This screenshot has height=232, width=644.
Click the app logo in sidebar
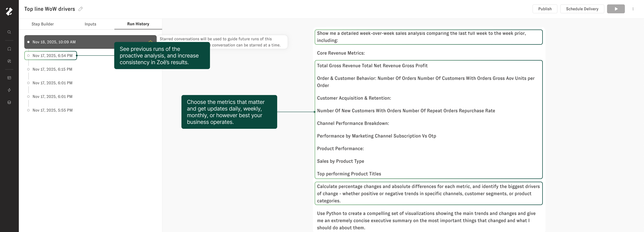click(x=9, y=11)
